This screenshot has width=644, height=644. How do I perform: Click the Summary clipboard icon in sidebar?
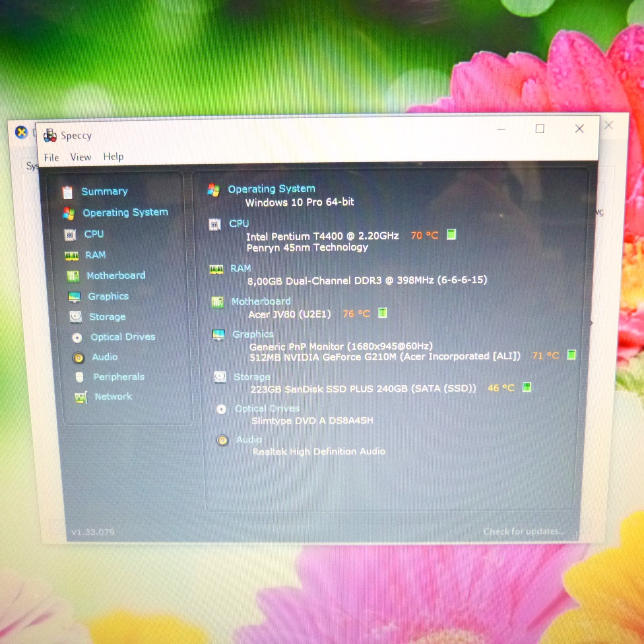click(68, 192)
